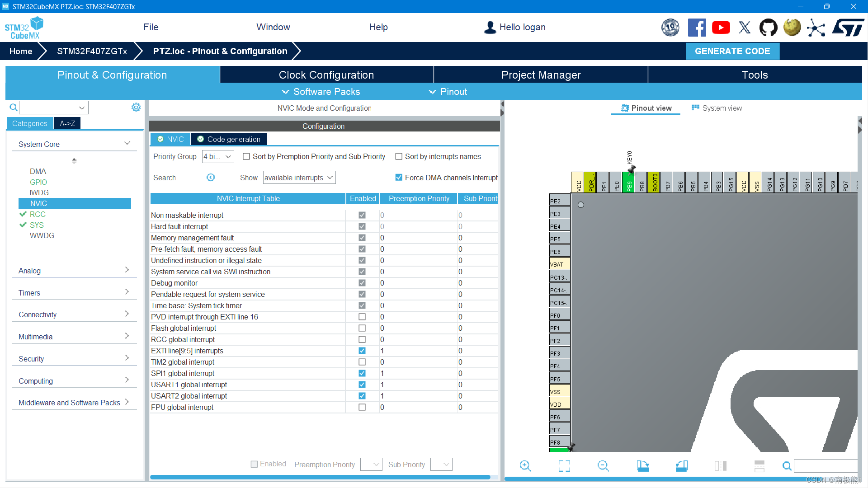Screen dimensions: 868x488
Task: Enable PVD interrupt through EXTI line 16
Action: [x=362, y=317]
